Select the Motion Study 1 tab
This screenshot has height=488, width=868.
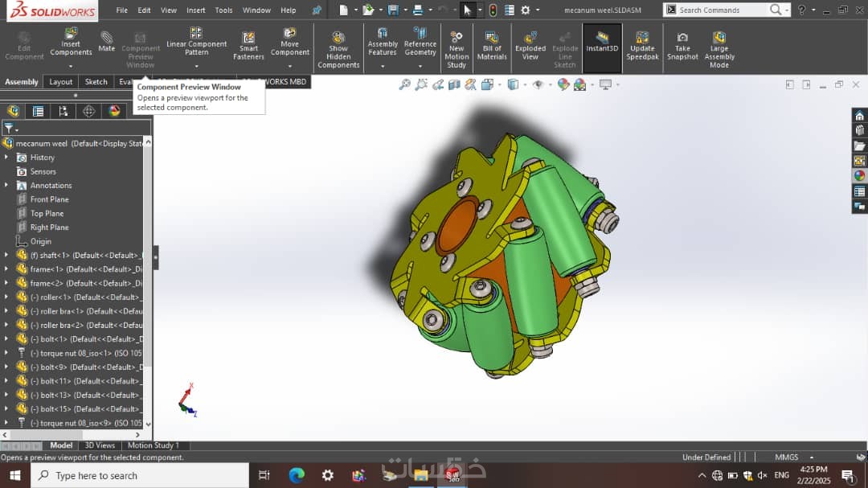click(153, 445)
